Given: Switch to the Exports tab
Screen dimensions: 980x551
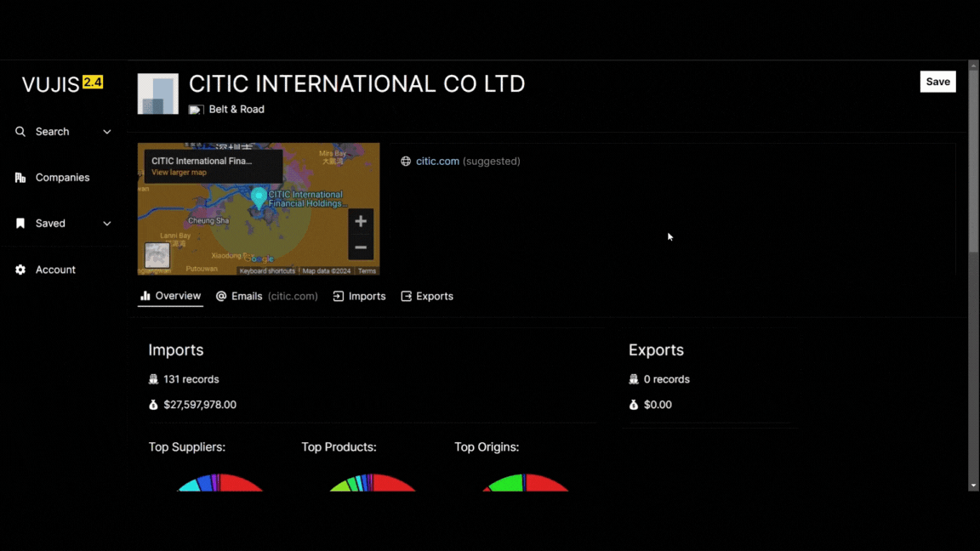Looking at the screenshot, I should tap(427, 296).
